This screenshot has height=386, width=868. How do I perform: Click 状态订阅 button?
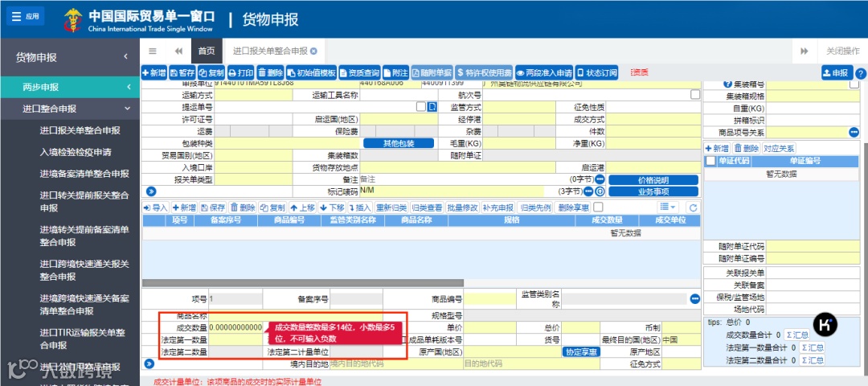click(x=596, y=72)
